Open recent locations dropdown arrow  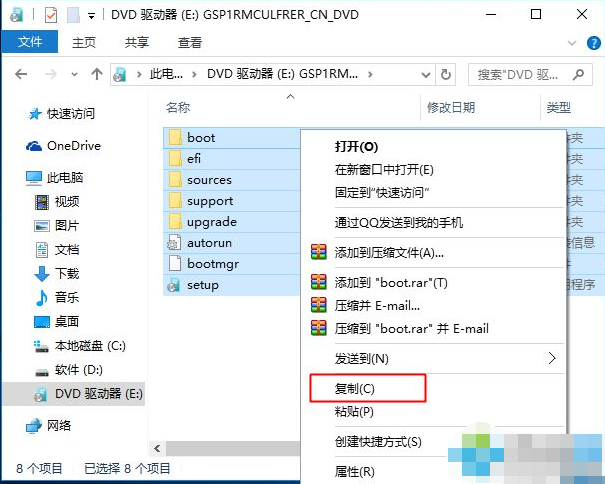tap(74, 74)
